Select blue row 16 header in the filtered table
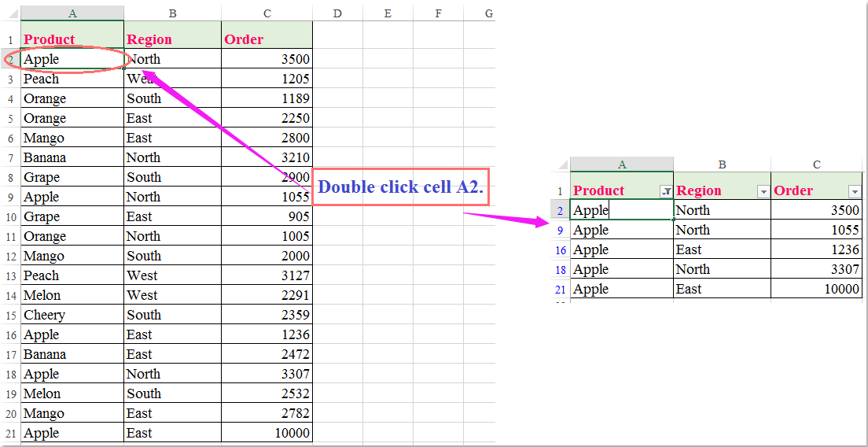This screenshot has height=447, width=868. [560, 249]
